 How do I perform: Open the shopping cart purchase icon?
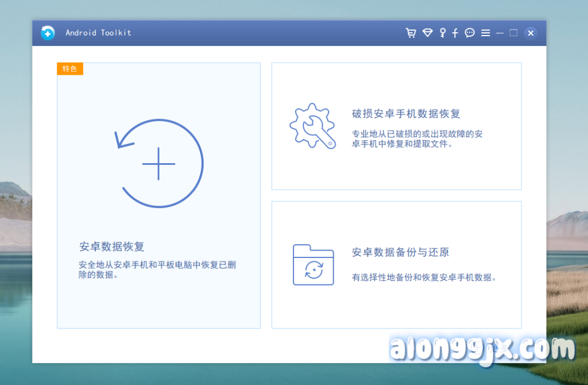pyautogui.click(x=411, y=33)
